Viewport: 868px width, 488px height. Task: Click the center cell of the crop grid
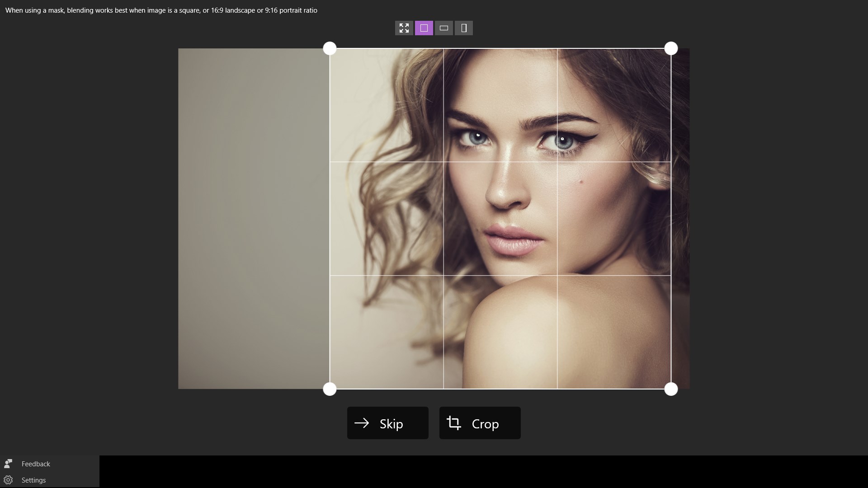(x=500, y=219)
